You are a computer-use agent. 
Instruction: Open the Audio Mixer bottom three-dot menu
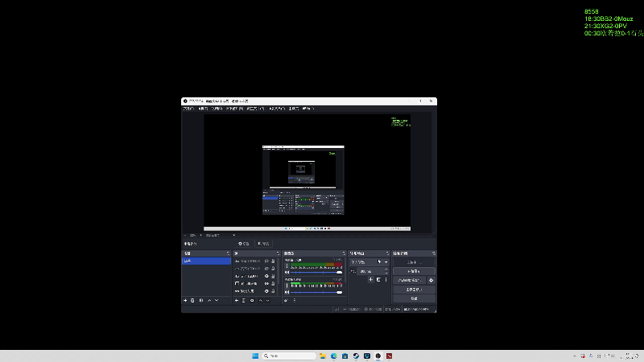[295, 300]
